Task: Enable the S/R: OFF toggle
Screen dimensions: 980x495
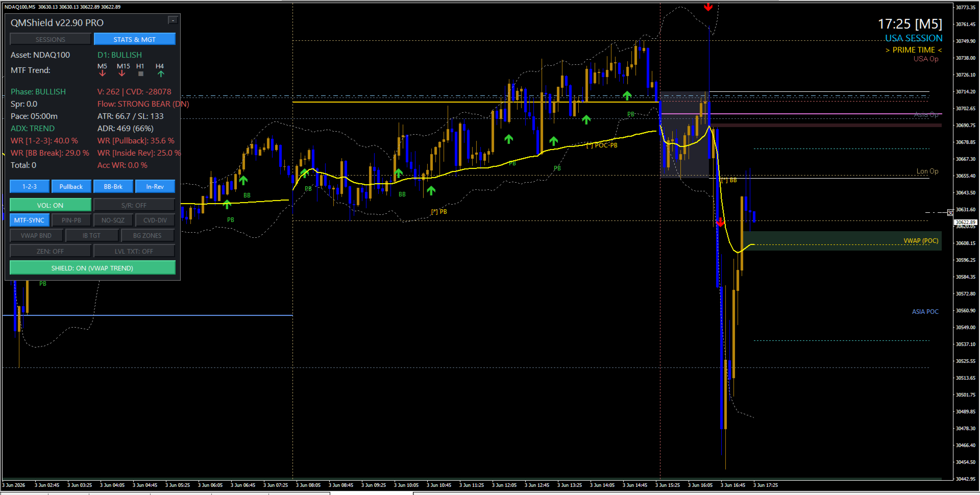Action: pyautogui.click(x=134, y=205)
